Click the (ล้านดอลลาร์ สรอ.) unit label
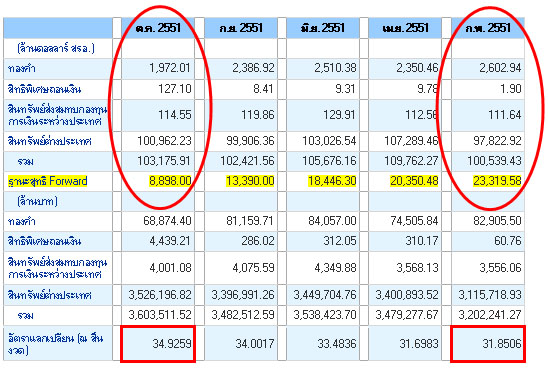 tap(56, 48)
